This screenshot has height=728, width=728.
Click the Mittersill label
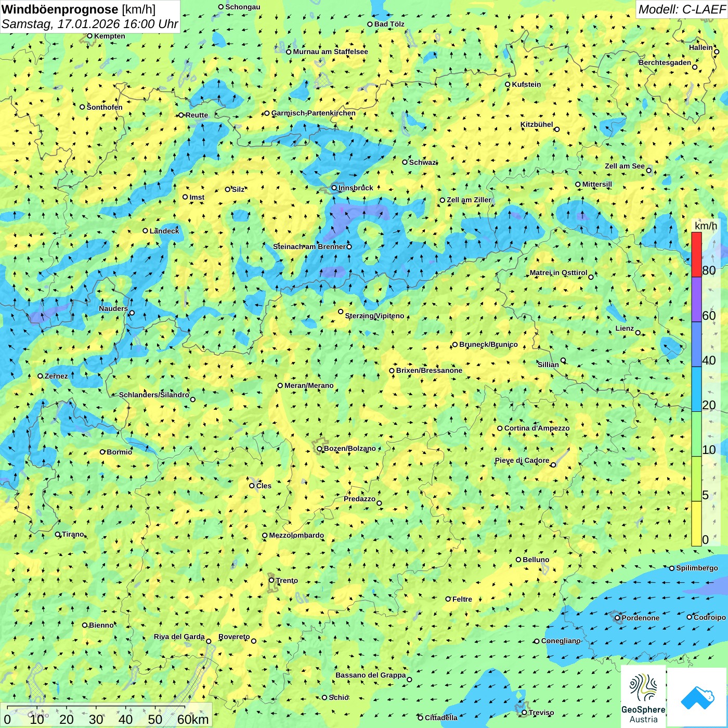tap(597, 184)
